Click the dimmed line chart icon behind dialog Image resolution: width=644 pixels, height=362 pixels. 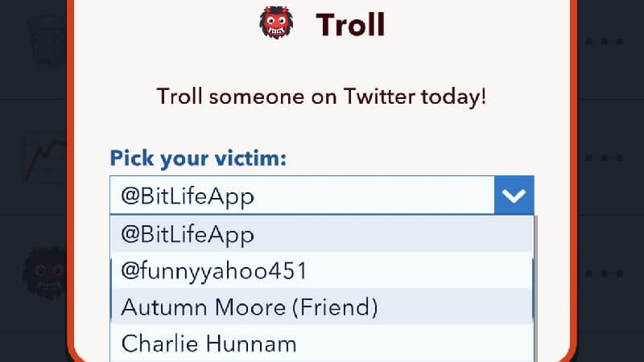click(46, 158)
